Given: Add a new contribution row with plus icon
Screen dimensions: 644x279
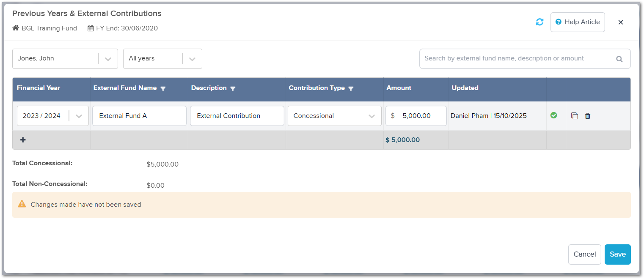Looking at the screenshot, I should point(23,139).
